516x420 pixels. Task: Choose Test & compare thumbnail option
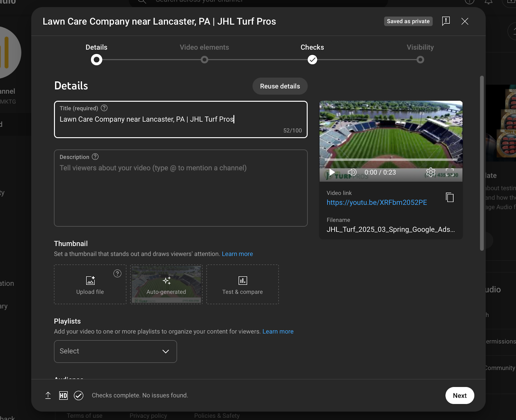243,284
